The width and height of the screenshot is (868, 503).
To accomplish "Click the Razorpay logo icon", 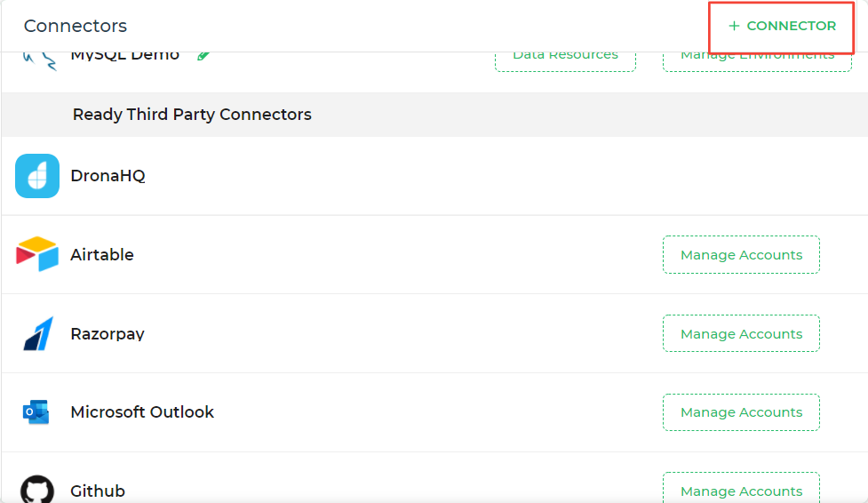I will tap(37, 334).
